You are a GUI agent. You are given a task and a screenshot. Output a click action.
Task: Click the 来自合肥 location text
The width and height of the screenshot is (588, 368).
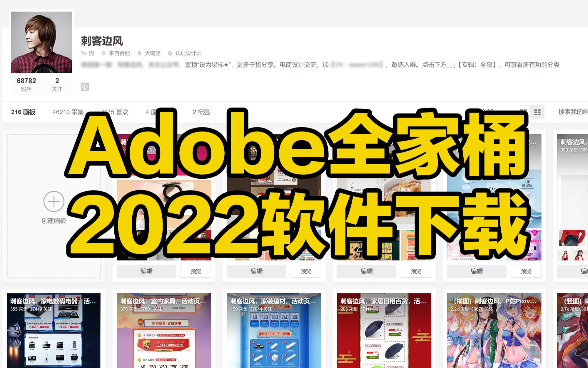(x=119, y=53)
